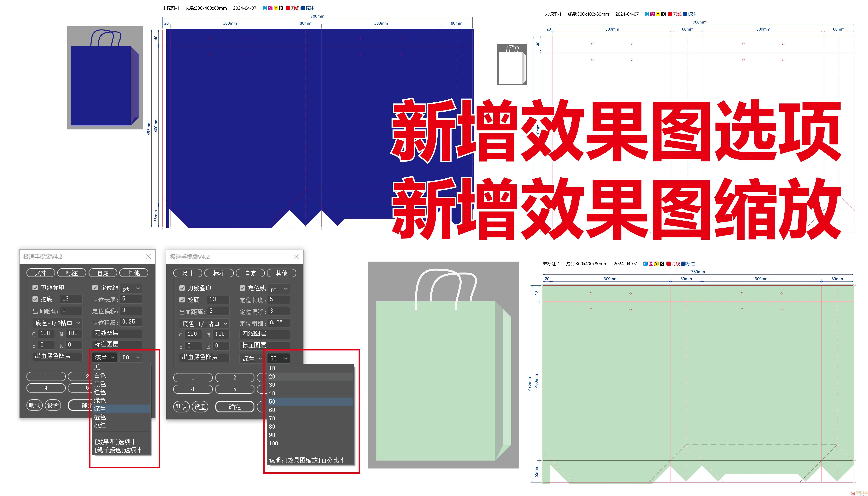The width and height of the screenshot is (868, 496).
Task: Open pt unit dropdown in color-list dialog
Action: coord(131,288)
